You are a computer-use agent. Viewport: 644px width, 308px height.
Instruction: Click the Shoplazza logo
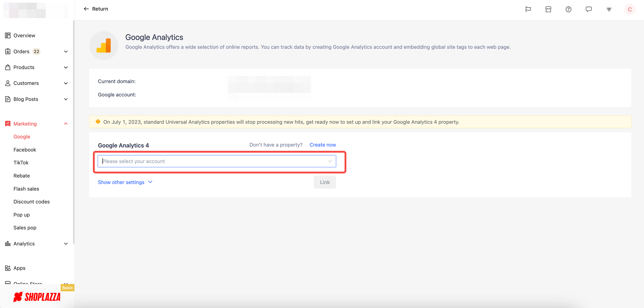coord(37,297)
